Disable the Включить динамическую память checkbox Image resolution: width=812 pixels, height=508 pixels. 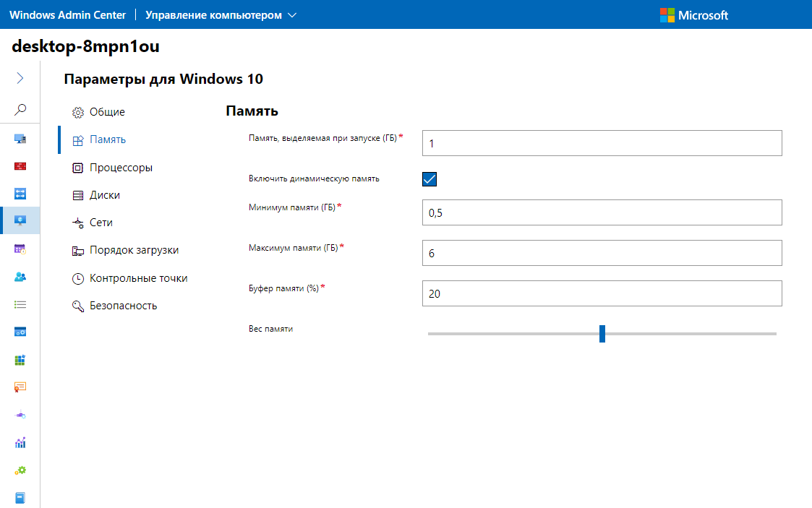click(429, 178)
